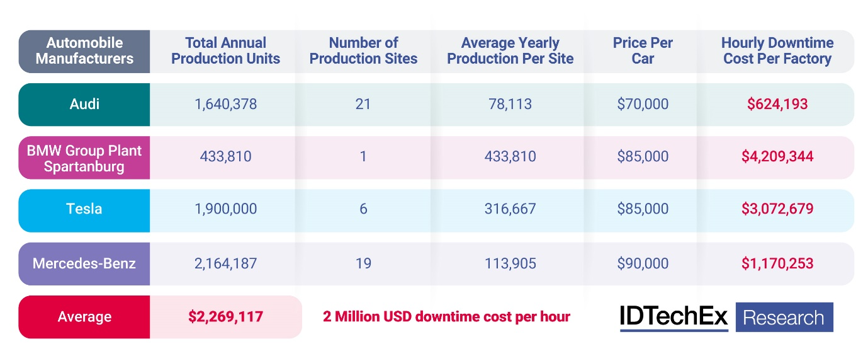Select Audi's 21 production sites cell
This screenshot has width=868, height=356.
click(x=363, y=104)
